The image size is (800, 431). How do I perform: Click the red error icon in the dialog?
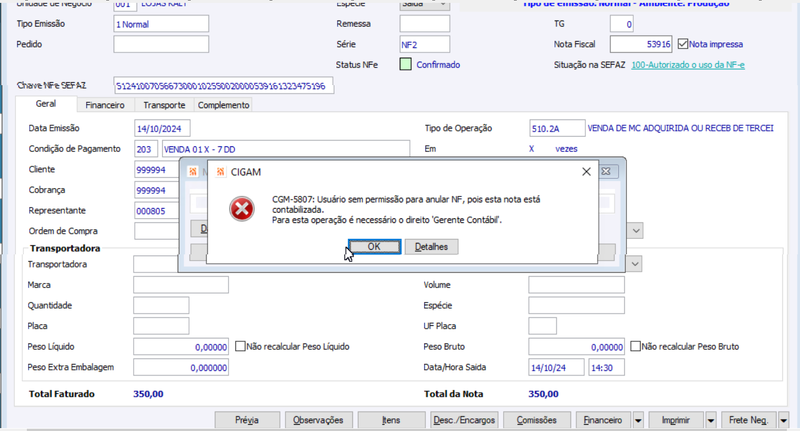241,209
